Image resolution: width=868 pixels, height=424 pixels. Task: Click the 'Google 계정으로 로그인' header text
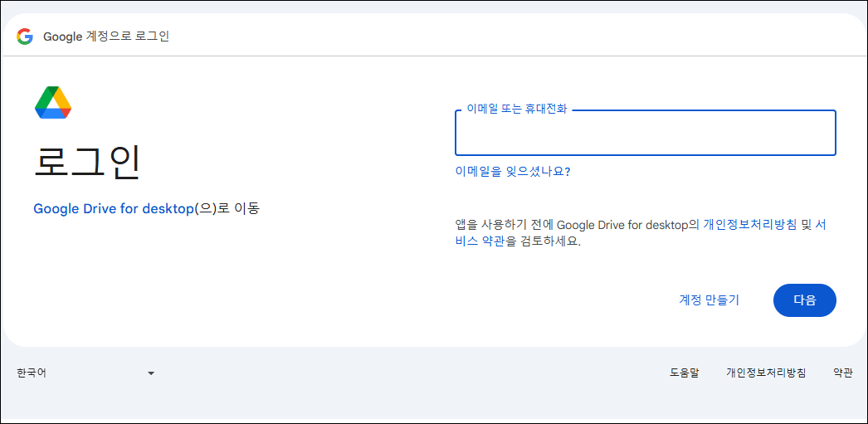(x=106, y=37)
